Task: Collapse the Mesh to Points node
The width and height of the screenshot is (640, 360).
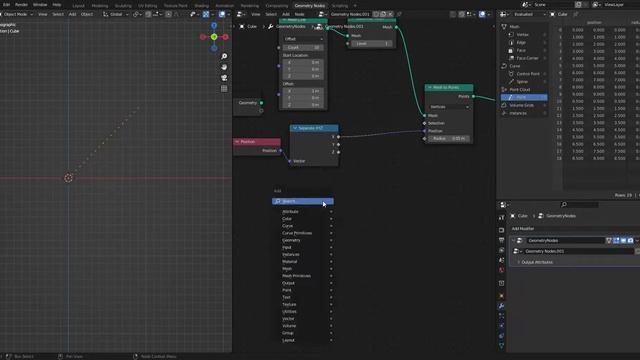Action: pos(429,87)
